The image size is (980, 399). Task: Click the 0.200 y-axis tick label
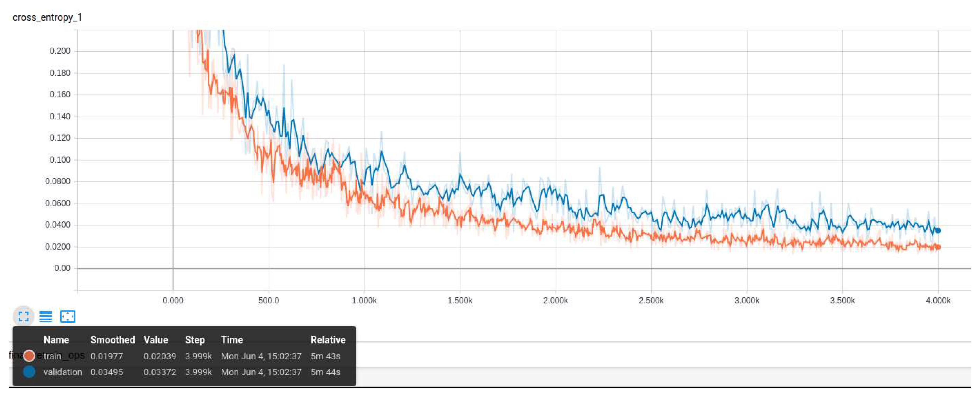pyautogui.click(x=60, y=51)
